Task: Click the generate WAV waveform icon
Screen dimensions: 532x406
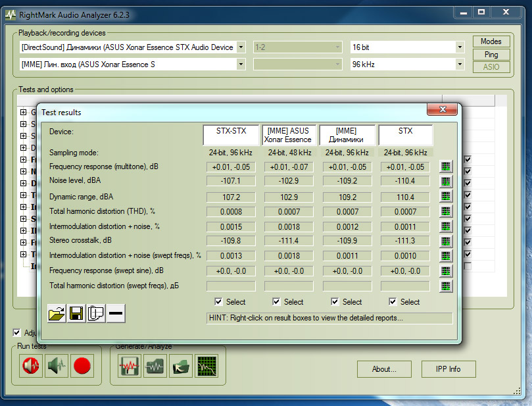Action: point(130,366)
